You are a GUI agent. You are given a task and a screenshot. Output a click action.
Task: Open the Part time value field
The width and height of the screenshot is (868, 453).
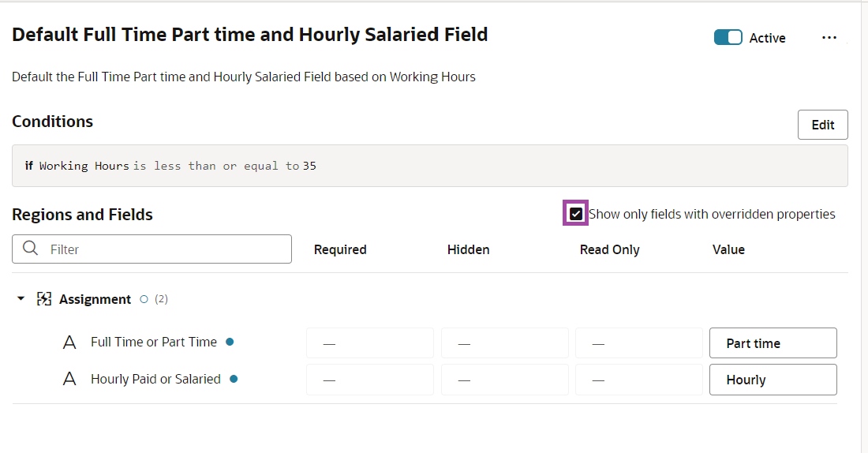click(x=773, y=343)
